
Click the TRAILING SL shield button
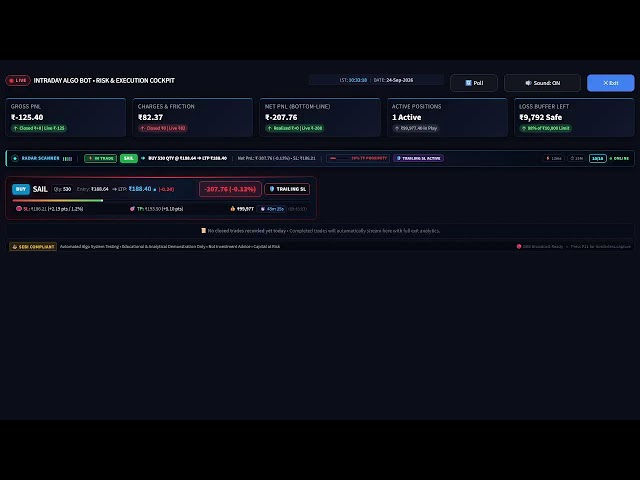pyautogui.click(x=287, y=189)
